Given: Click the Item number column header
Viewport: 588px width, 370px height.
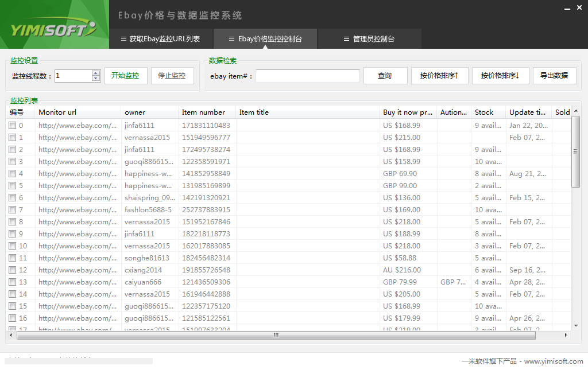Looking at the screenshot, I should coord(207,112).
